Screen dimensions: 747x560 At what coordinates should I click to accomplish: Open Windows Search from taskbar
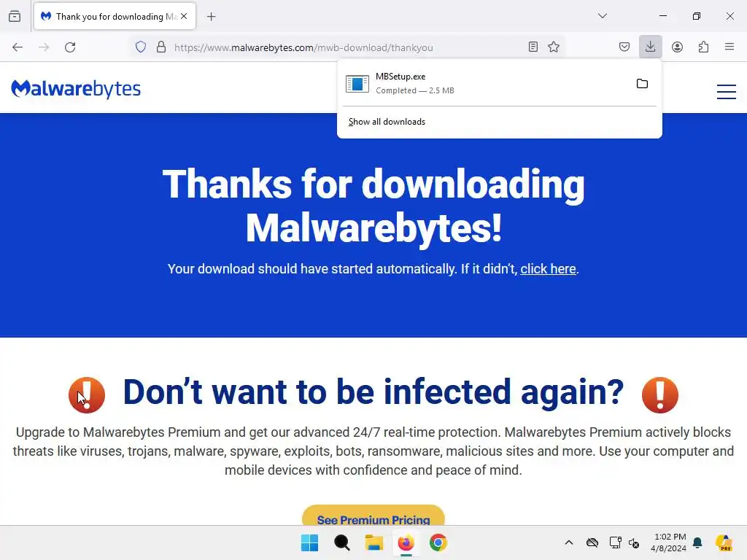point(341,542)
